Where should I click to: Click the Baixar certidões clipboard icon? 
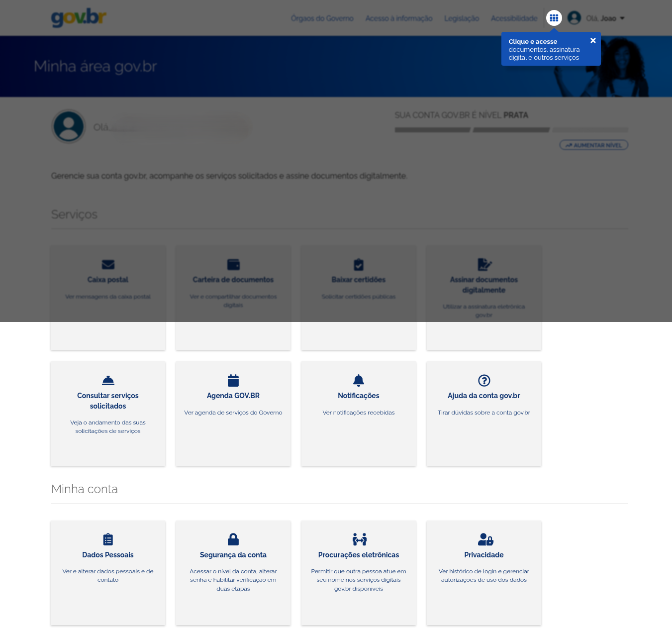[358, 264]
